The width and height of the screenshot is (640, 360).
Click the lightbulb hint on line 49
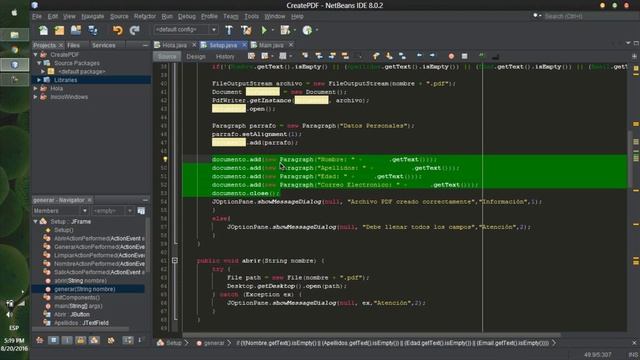point(165,159)
